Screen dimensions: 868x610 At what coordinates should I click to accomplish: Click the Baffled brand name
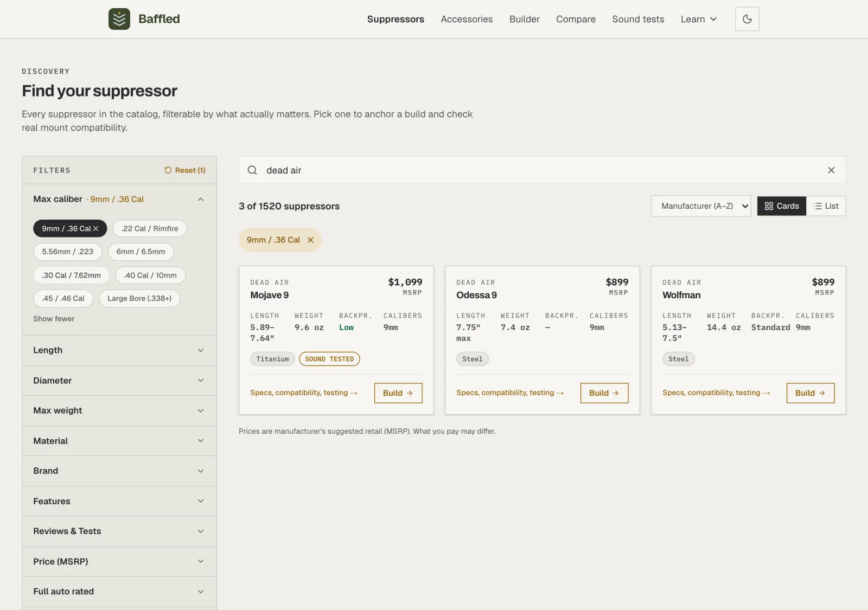click(159, 19)
